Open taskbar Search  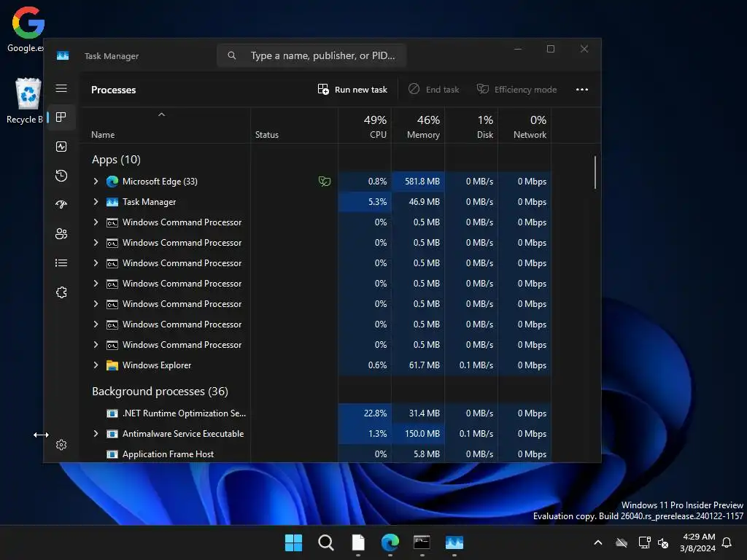pos(326,542)
